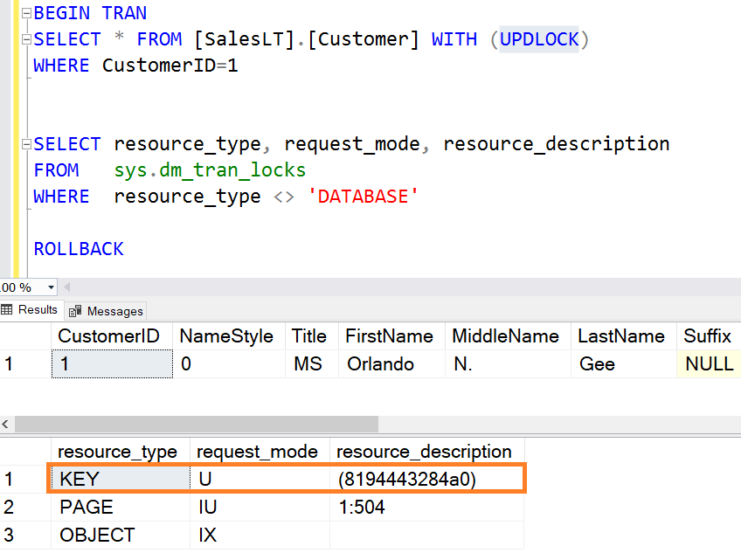
Task: Click the FirstName cell Orlando
Action: pos(391,364)
